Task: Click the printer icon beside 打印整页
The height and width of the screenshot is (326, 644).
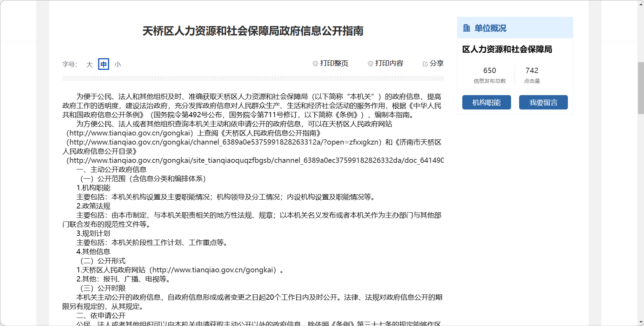Action: click(315, 64)
